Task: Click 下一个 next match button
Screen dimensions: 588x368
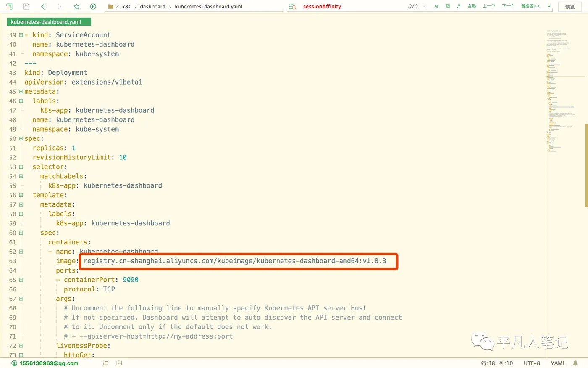Action: click(508, 6)
